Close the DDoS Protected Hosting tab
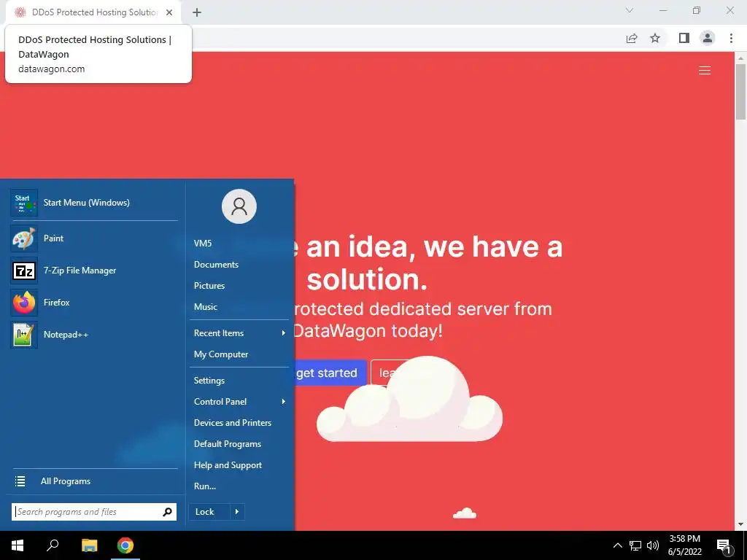This screenshot has height=560, width=747. pos(169,12)
